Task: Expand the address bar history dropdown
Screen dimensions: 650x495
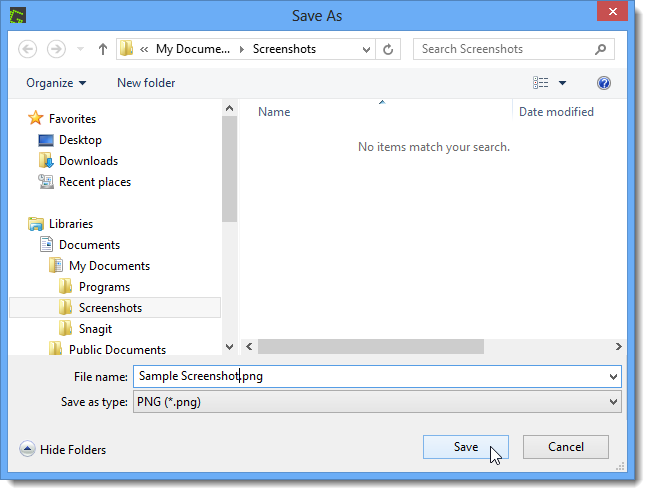Action: [x=366, y=50]
